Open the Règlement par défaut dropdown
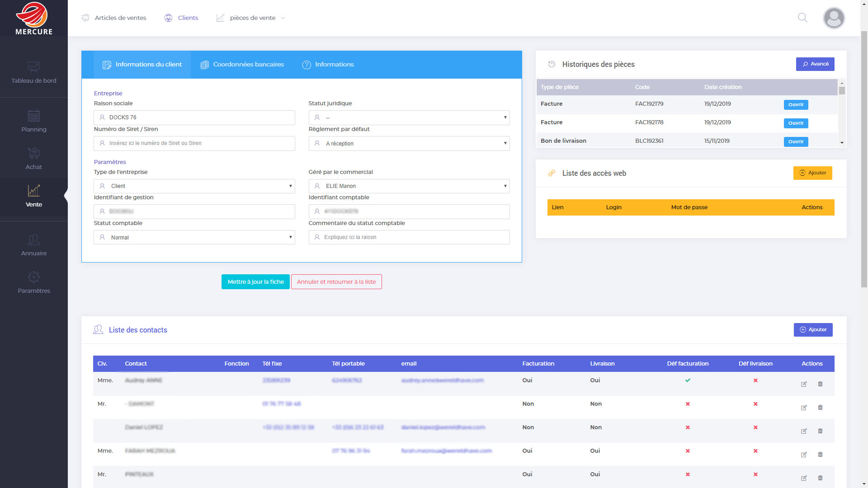This screenshot has height=488, width=868. (x=409, y=143)
